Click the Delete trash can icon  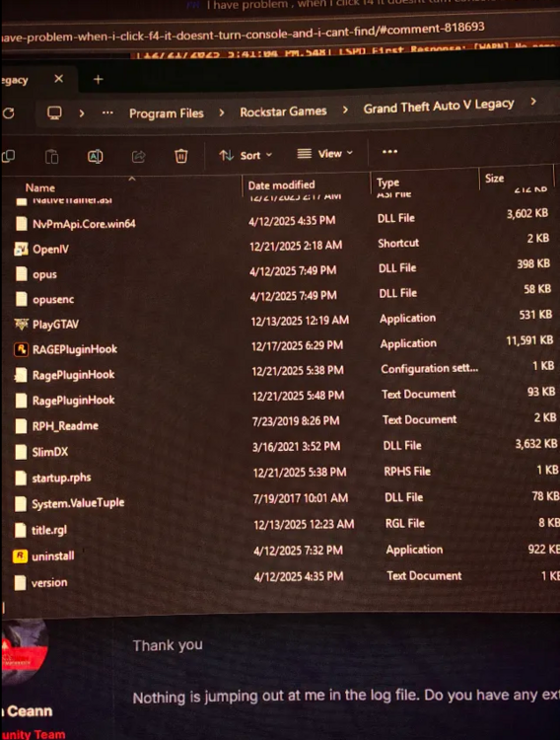pos(181,156)
